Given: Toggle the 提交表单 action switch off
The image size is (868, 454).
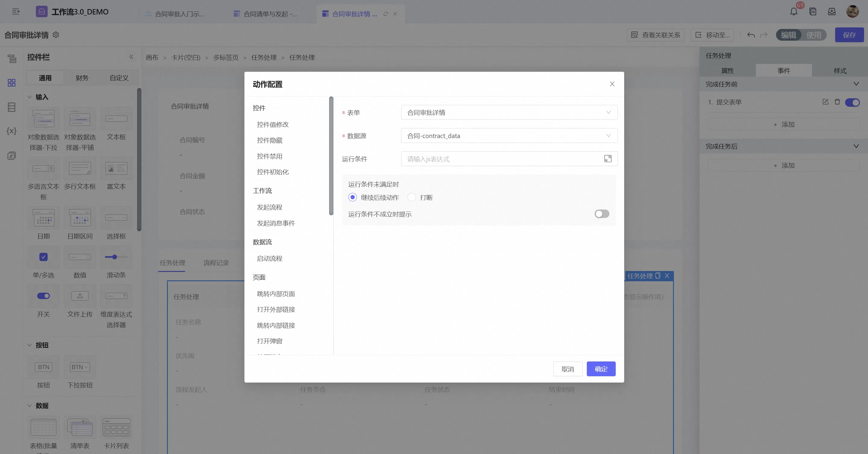Looking at the screenshot, I should coord(852,102).
